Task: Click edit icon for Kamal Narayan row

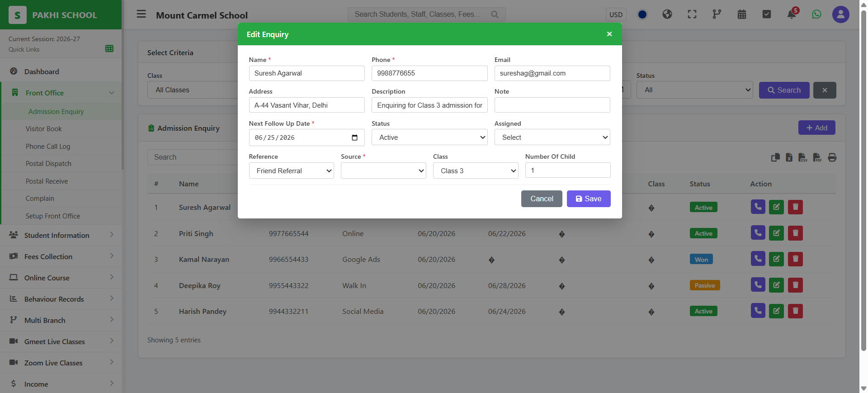Action: click(777, 259)
